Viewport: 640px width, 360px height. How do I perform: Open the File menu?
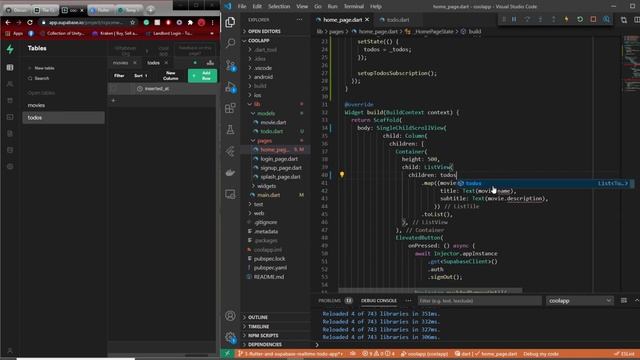pos(242,7)
